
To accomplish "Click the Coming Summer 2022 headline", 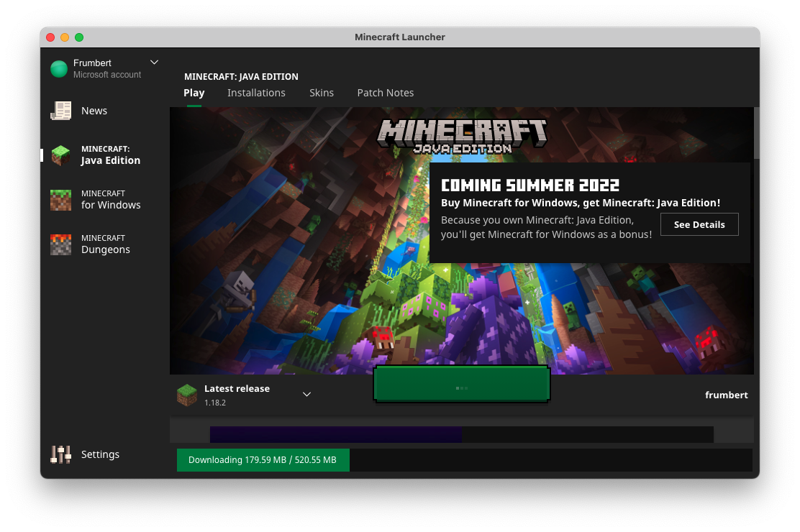I will (x=530, y=185).
